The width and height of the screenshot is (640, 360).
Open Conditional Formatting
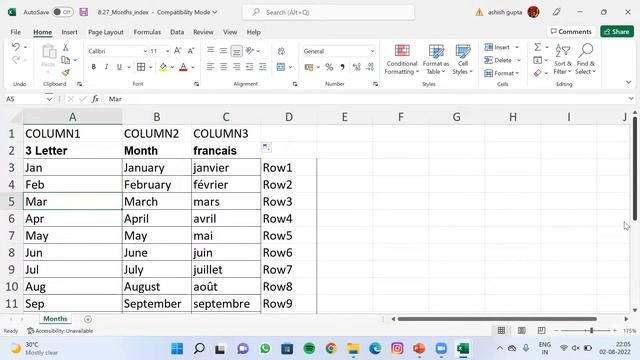[x=402, y=60]
